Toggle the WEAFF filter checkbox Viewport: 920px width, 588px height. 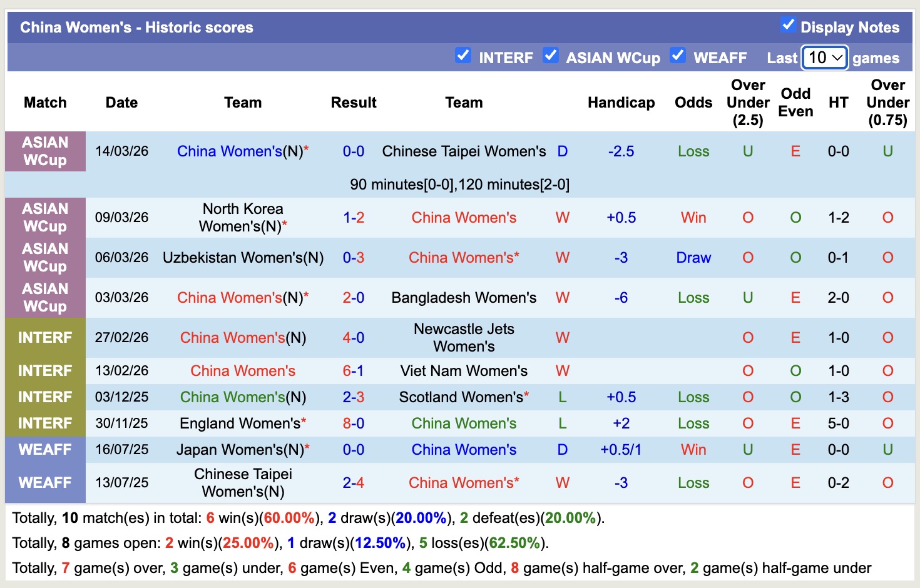[x=678, y=56]
